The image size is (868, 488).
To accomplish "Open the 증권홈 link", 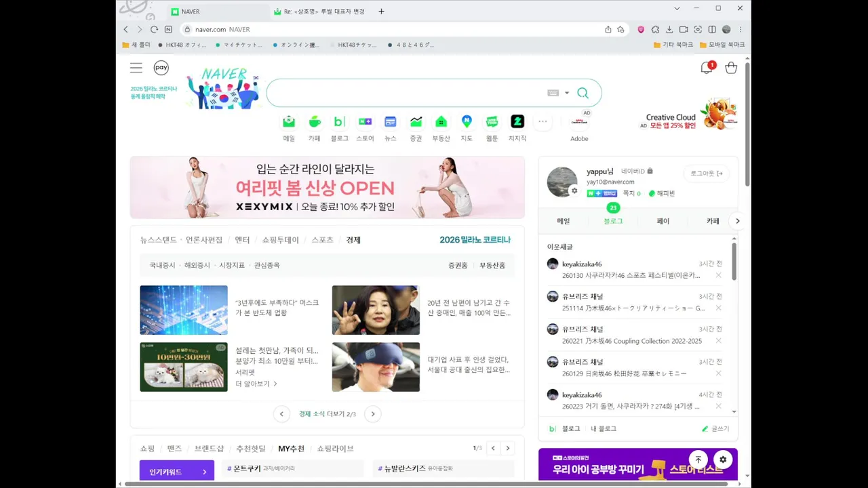I will pyautogui.click(x=458, y=265).
